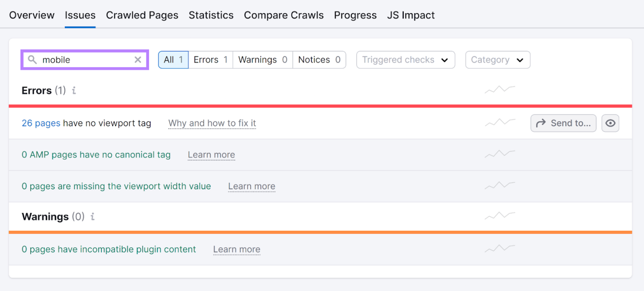
Task: Click trend sparkline for viewport width value row
Action: tap(500, 186)
